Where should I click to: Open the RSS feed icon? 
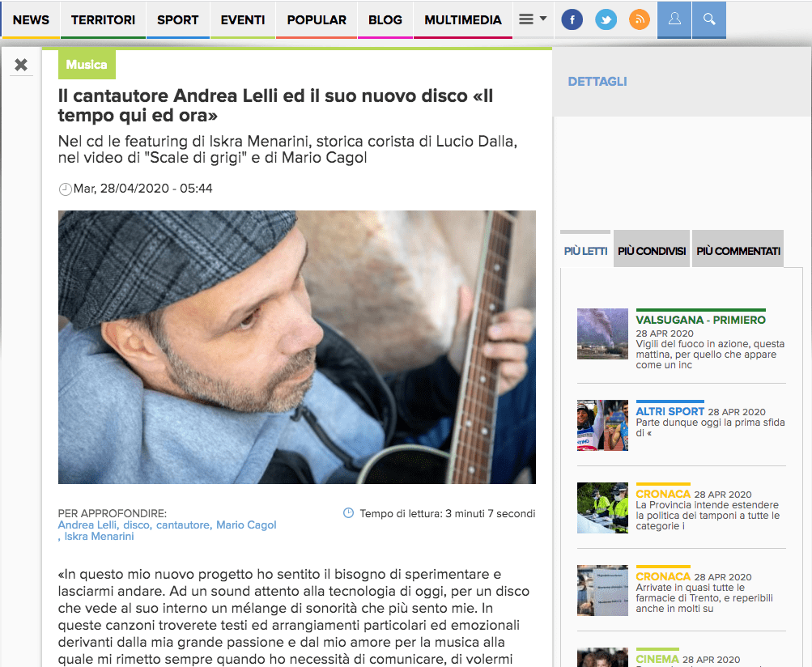640,20
